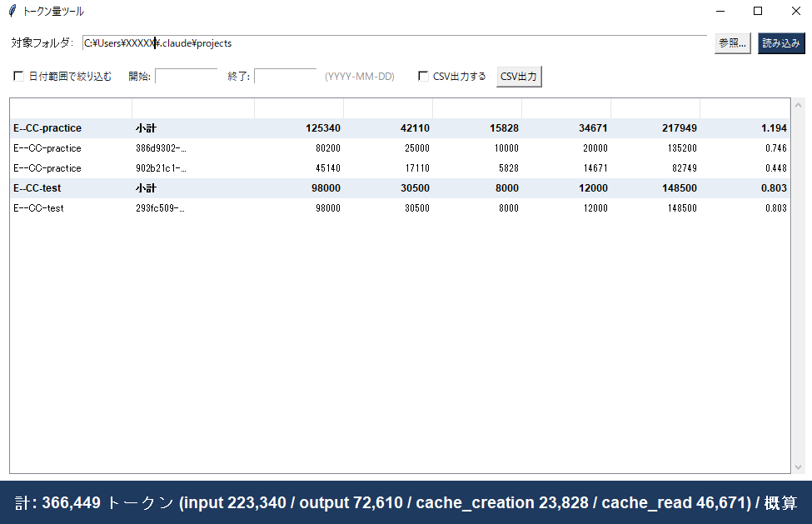Select the E--CC-practice 小計 subtotal row
Screen dimensions: 812x524
point(400,128)
